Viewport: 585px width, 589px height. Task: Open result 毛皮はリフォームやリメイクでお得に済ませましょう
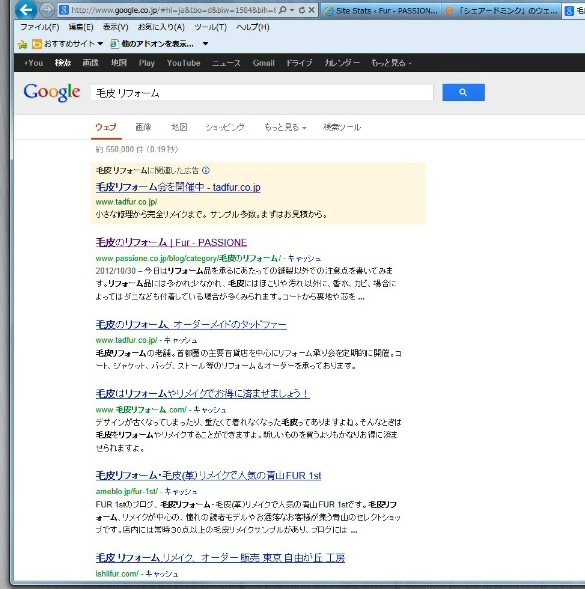pos(203,394)
